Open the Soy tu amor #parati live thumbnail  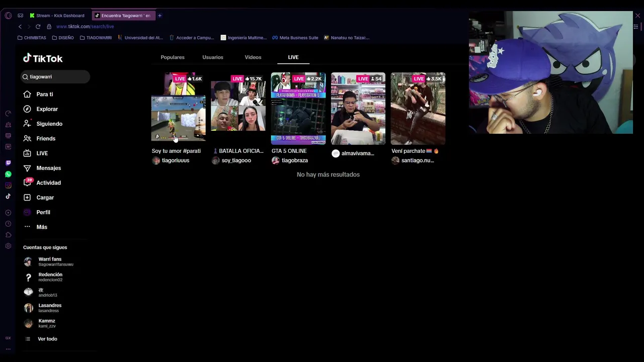[x=179, y=109]
